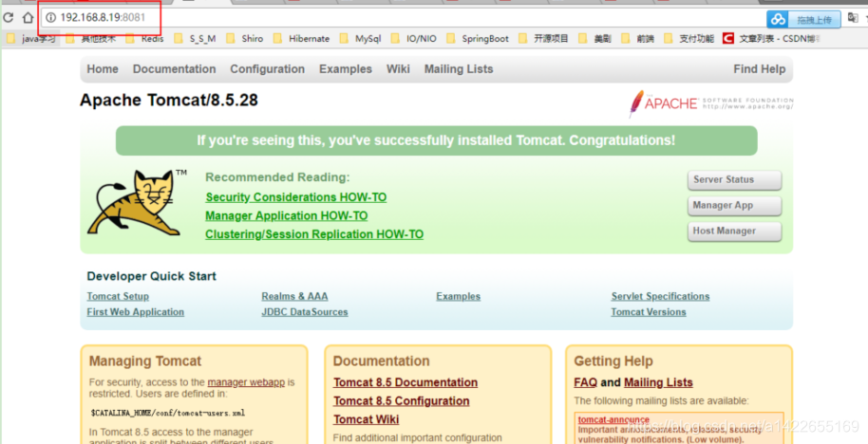Open Mailing Lists in navigation bar
The image size is (868, 444).
tap(459, 69)
